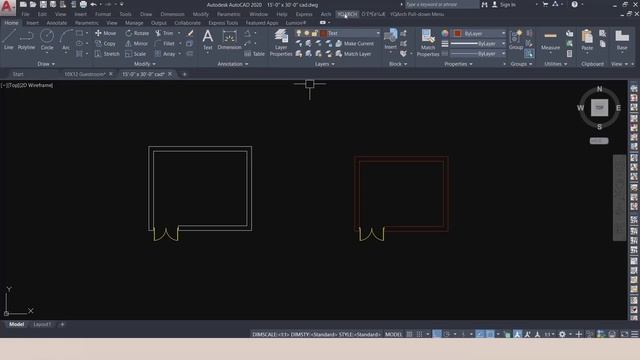
Task: Open the Format menu
Action: (102, 14)
